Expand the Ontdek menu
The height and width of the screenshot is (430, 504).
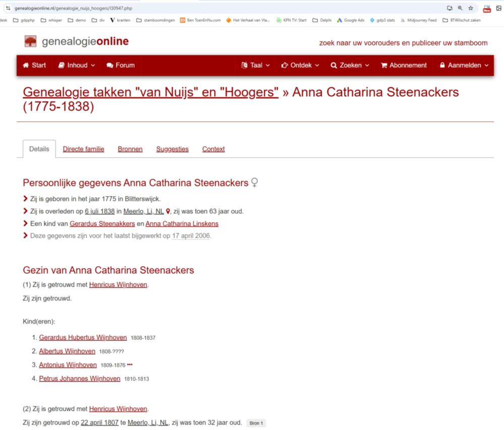[x=300, y=65]
